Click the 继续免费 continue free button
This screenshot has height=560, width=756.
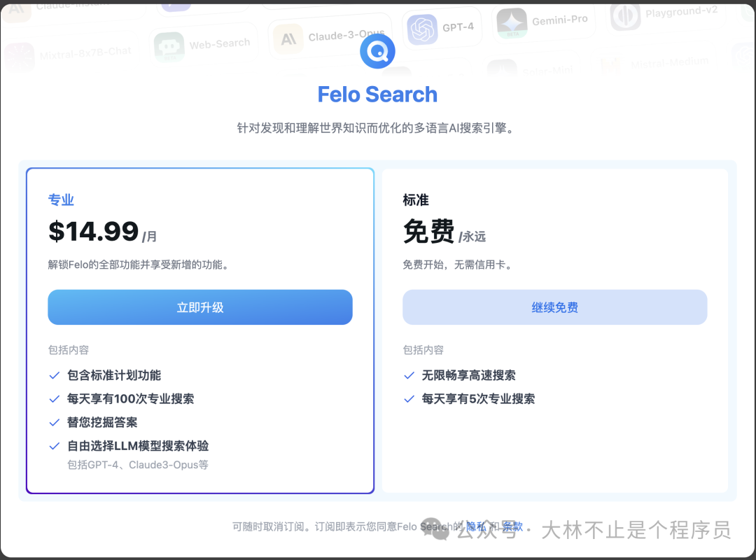(x=555, y=307)
